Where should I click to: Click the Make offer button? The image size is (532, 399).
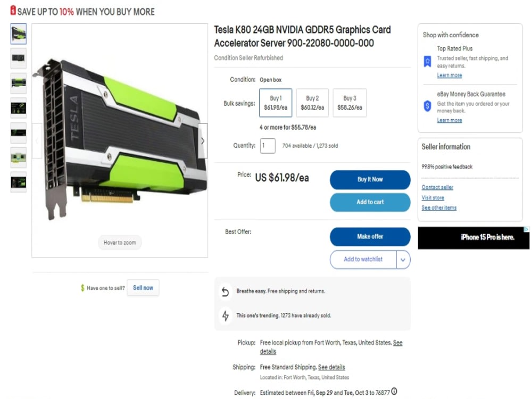370,237
